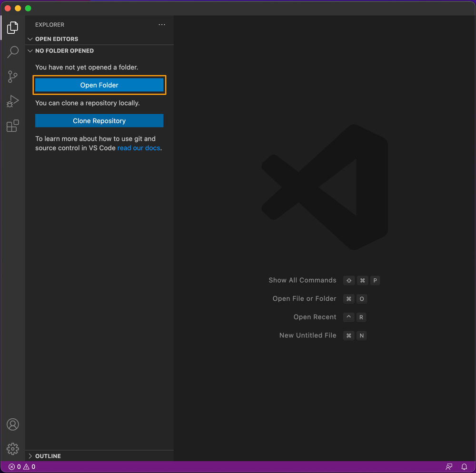This screenshot has height=473, width=476.
Task: Open the Run and Debug view
Action: pyautogui.click(x=13, y=101)
